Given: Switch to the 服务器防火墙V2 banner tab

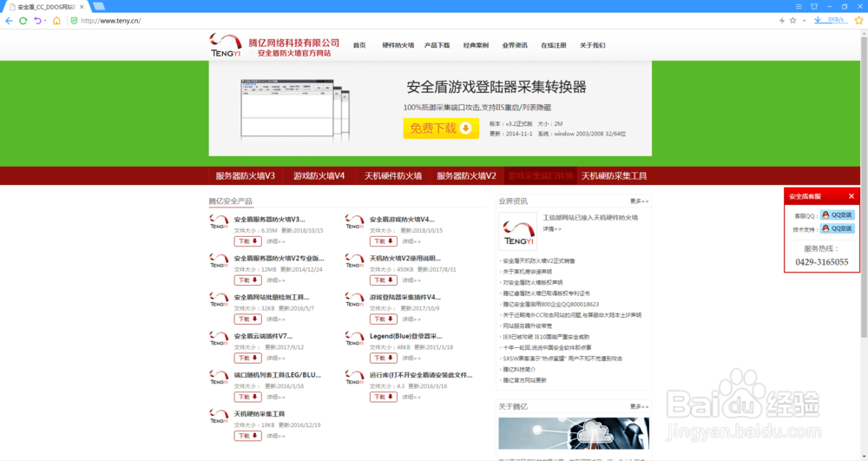Looking at the screenshot, I should pos(466,176).
